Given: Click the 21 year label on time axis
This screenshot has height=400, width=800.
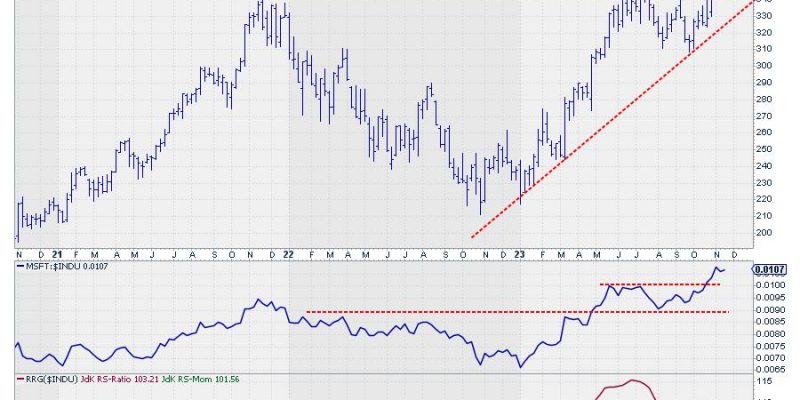Looking at the screenshot, I should coord(57,254).
